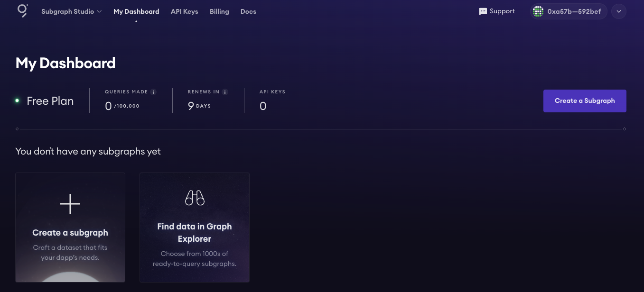Click The Graph logo icon
644x292 pixels.
[x=22, y=10]
